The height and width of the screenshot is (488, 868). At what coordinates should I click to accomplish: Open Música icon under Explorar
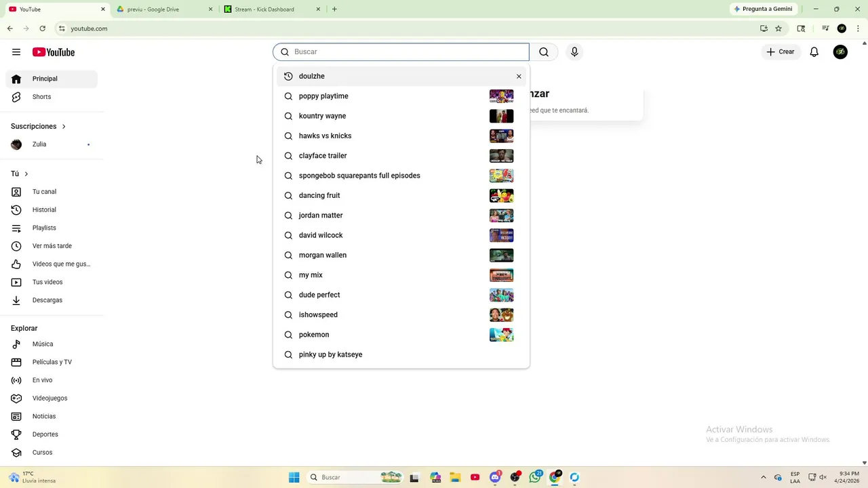coord(16,344)
